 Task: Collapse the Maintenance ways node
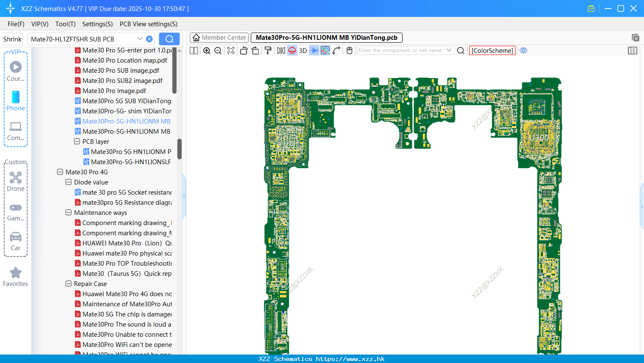click(69, 212)
